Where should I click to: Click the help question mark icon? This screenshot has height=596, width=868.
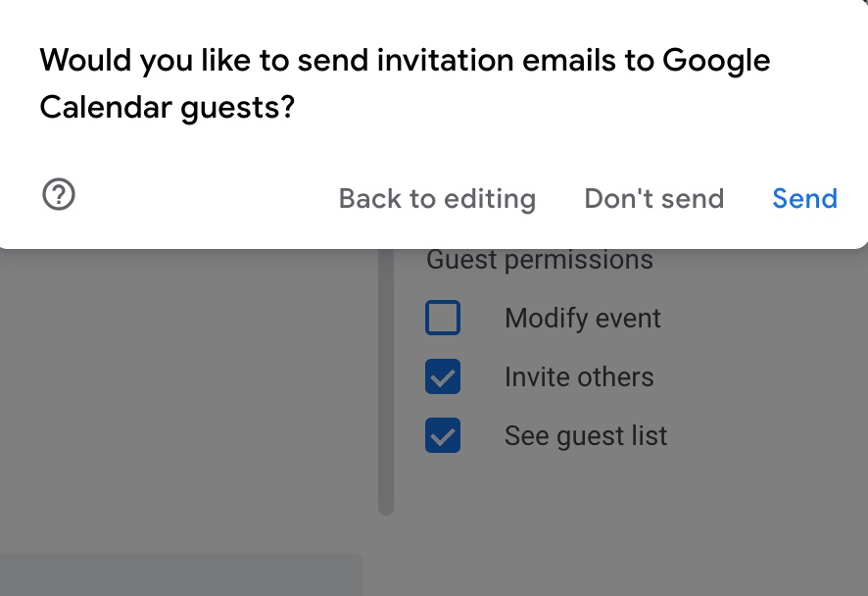click(x=59, y=194)
